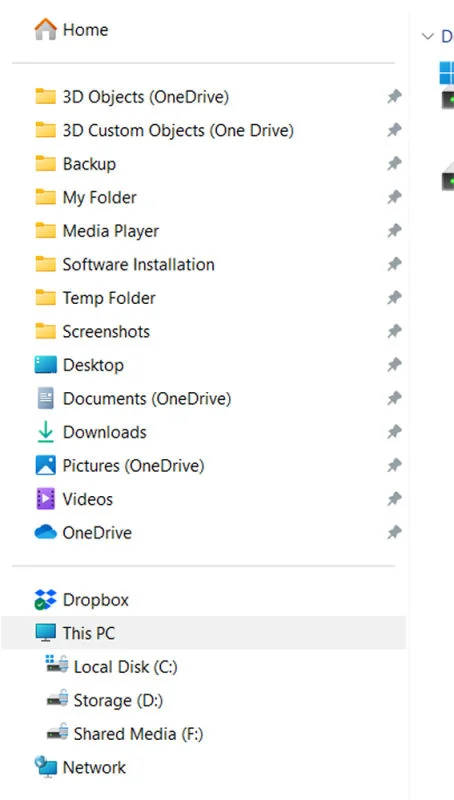Open the Downloads label
Image resolution: width=454 pixels, height=800 pixels.
coord(105,432)
